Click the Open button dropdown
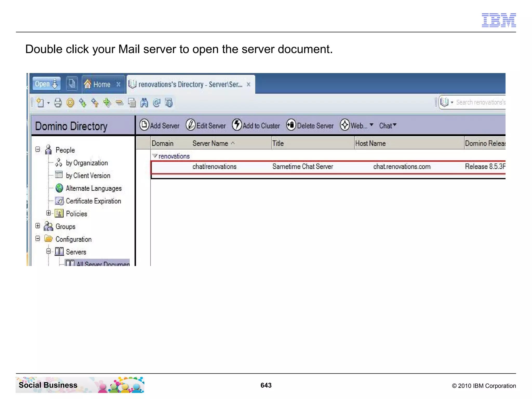The width and height of the screenshot is (532, 399). (46, 84)
